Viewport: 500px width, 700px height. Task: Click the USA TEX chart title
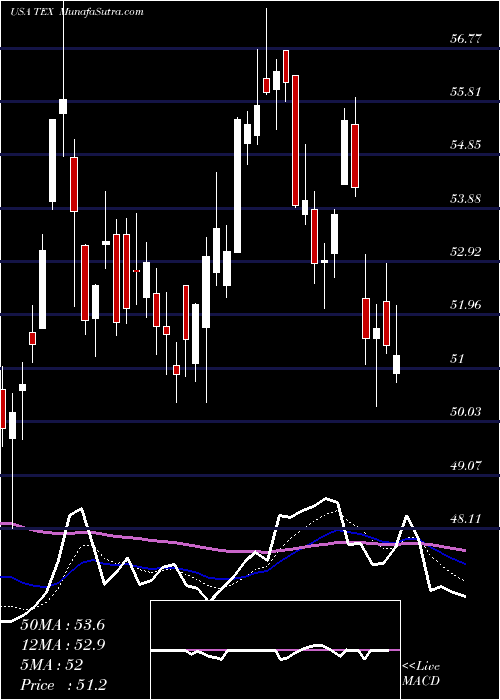(x=77, y=12)
